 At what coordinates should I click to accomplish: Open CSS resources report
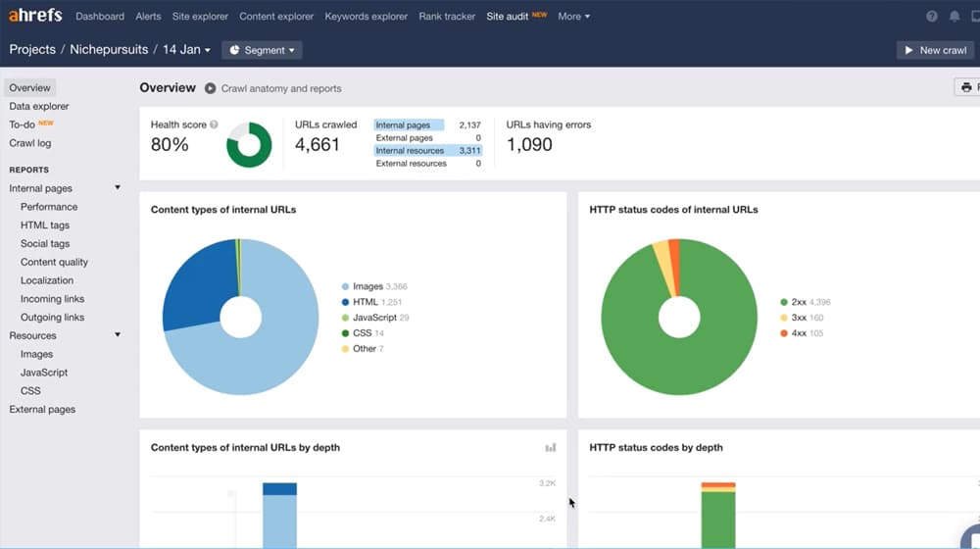[x=30, y=391]
